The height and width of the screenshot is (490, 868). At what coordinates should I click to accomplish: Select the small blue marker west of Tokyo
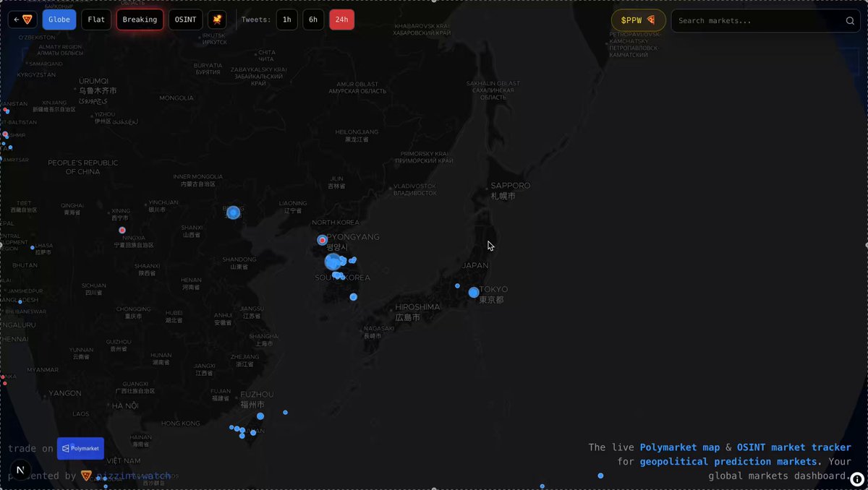point(457,285)
